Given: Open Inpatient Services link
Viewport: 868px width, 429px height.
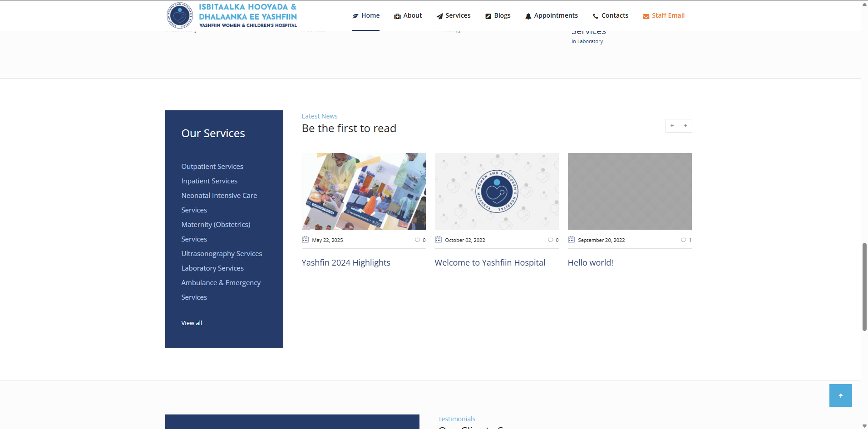Looking at the screenshot, I should click(209, 181).
